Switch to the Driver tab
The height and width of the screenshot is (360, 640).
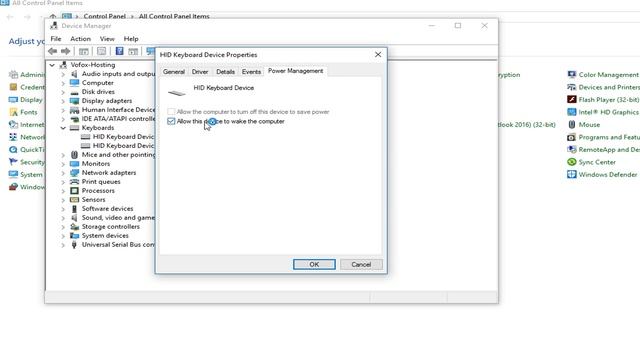click(x=200, y=72)
